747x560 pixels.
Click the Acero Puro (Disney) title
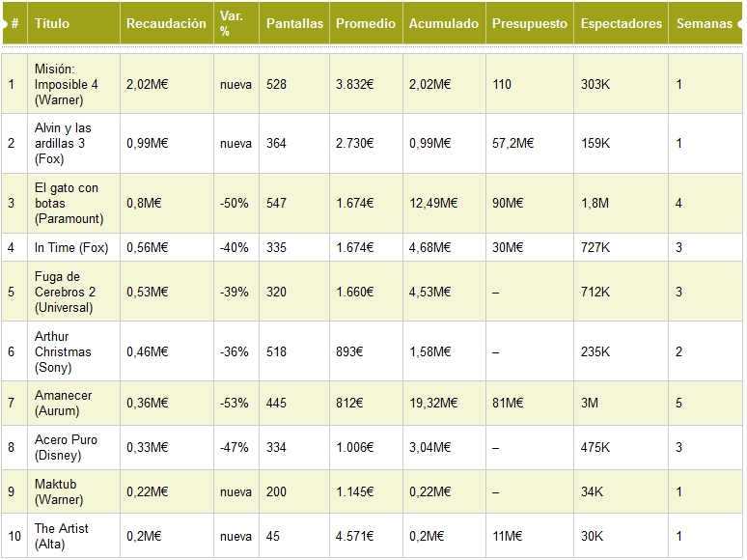pos(66,448)
